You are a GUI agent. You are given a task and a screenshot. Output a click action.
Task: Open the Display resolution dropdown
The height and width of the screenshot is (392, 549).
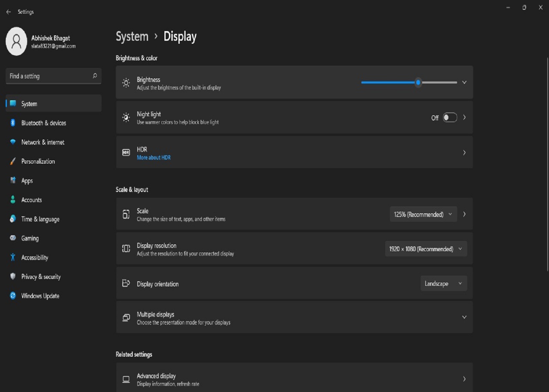pyautogui.click(x=425, y=249)
